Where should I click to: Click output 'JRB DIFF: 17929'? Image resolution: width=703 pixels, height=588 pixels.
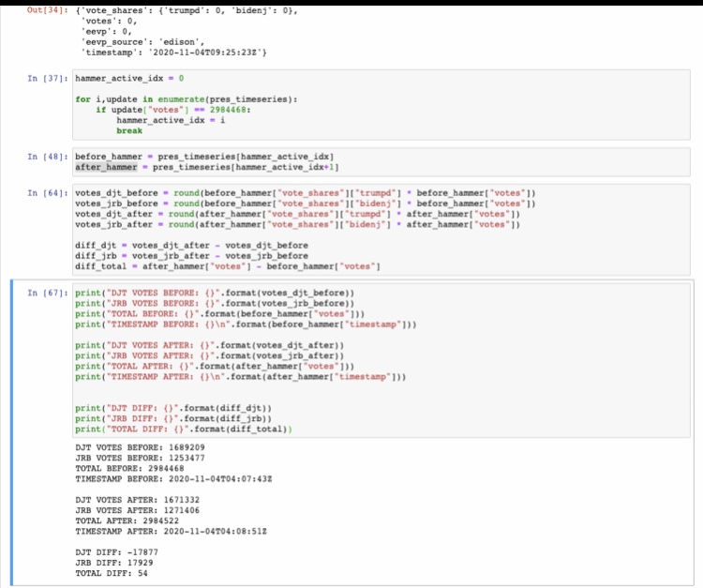[x=113, y=564]
